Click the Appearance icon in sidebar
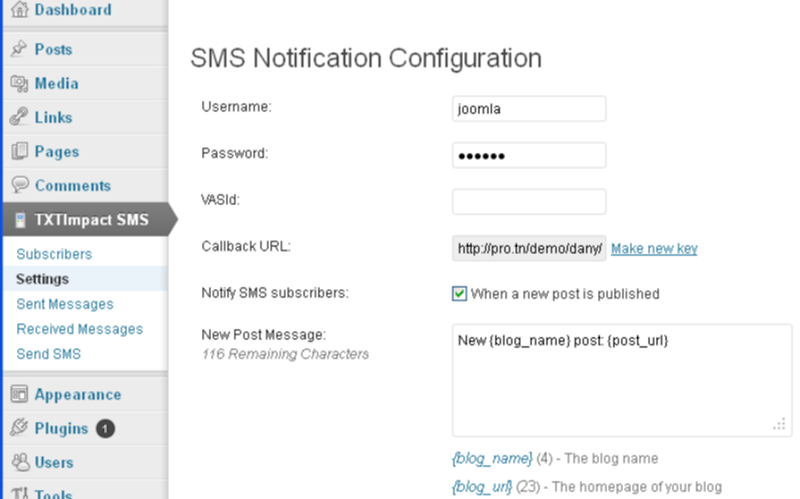The height and width of the screenshot is (499, 800). point(19,394)
